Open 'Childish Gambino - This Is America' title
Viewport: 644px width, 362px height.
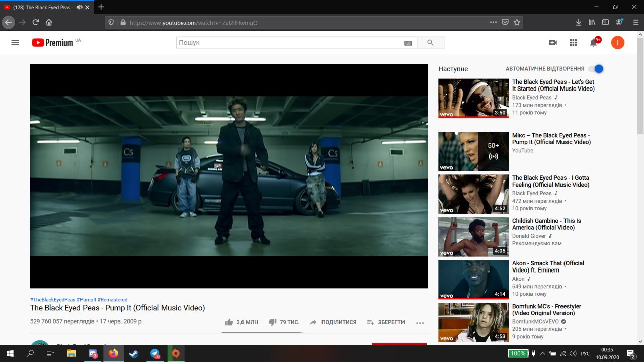(x=546, y=224)
